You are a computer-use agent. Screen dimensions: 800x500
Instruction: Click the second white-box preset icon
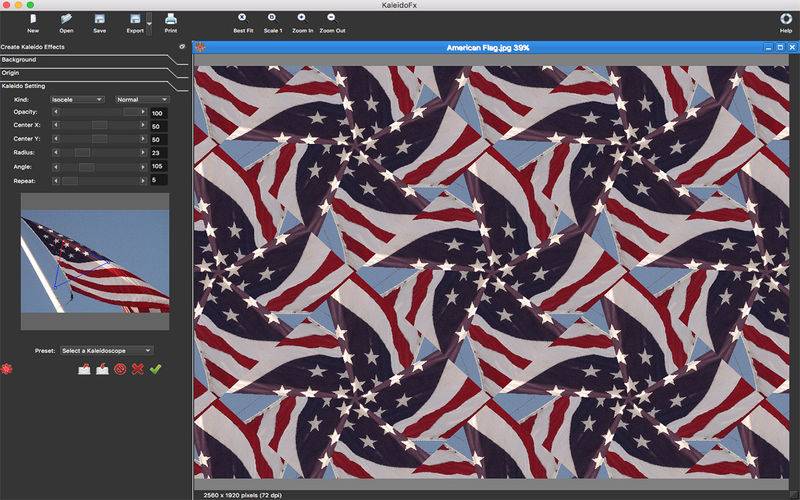(x=102, y=368)
